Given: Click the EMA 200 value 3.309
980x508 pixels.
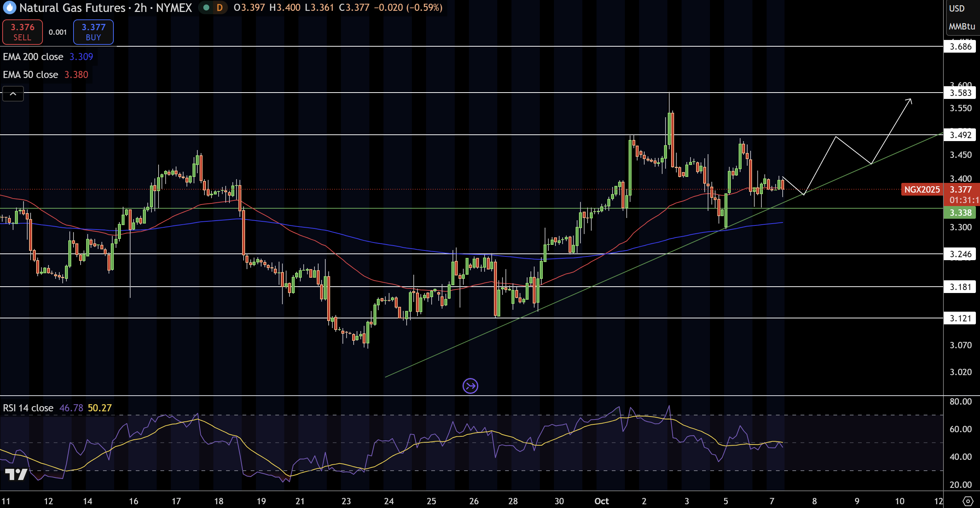Looking at the screenshot, I should pyautogui.click(x=81, y=57).
